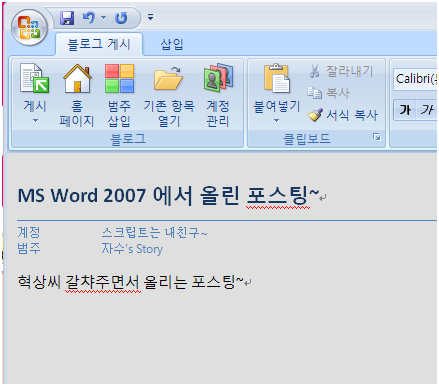The image size is (439, 386).
Task: Redo with the quick access toolbar icon
Action: 121,18
